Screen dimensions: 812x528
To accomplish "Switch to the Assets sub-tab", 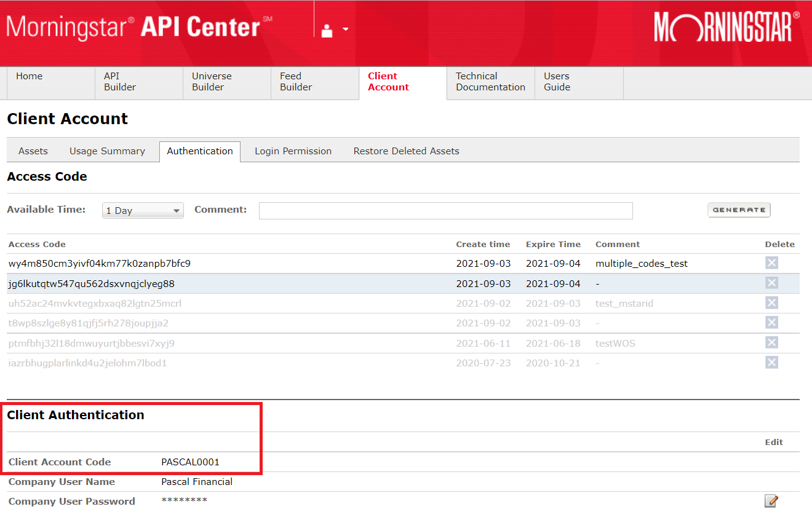I will point(33,151).
